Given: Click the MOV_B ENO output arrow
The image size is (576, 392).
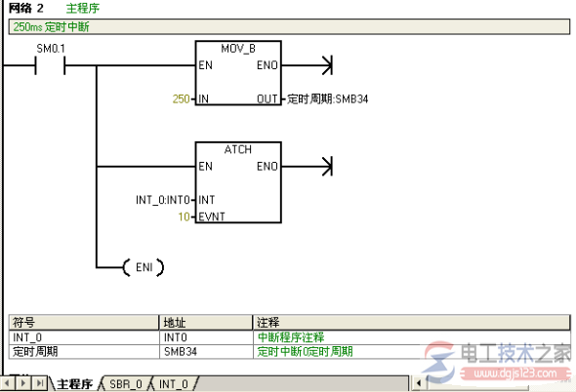Looking at the screenshot, I should [x=327, y=65].
